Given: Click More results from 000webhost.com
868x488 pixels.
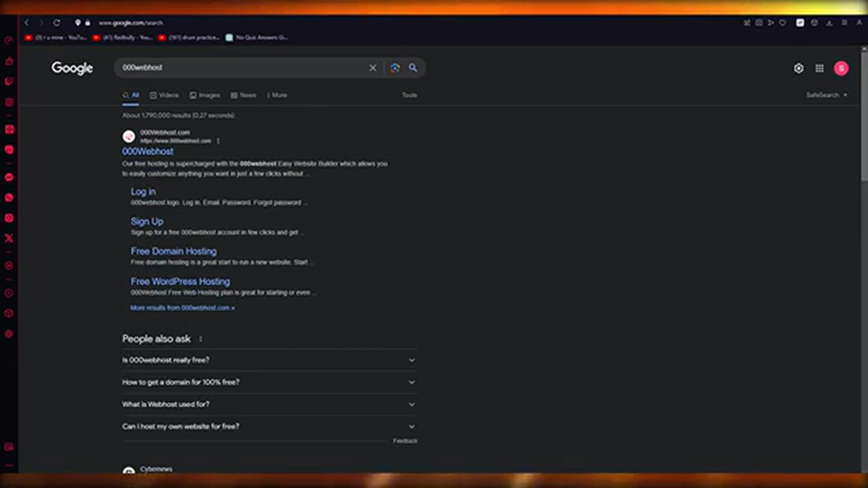Looking at the screenshot, I should [x=183, y=308].
